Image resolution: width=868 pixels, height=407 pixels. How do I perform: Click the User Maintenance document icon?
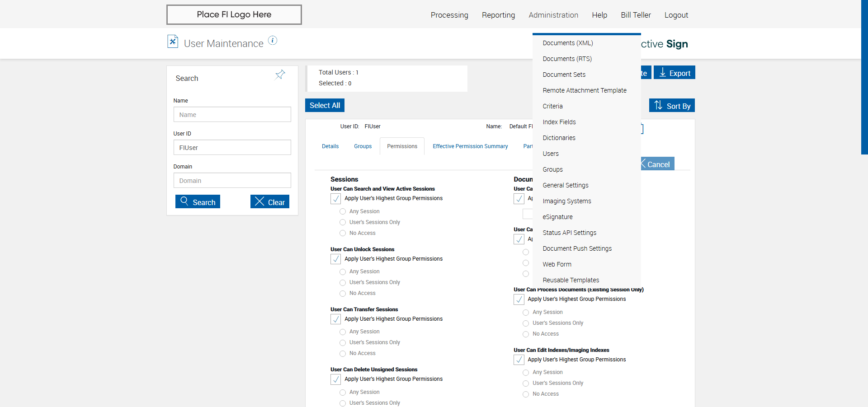click(x=173, y=42)
